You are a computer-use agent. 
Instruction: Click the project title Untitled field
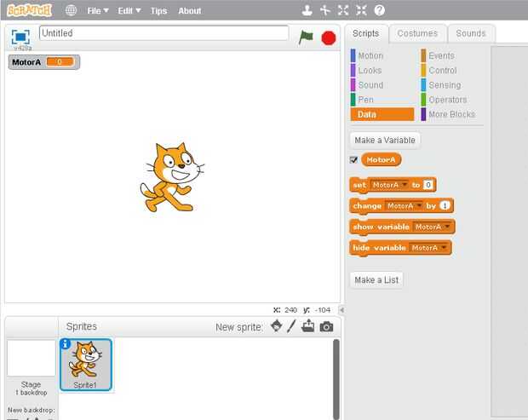tap(164, 33)
